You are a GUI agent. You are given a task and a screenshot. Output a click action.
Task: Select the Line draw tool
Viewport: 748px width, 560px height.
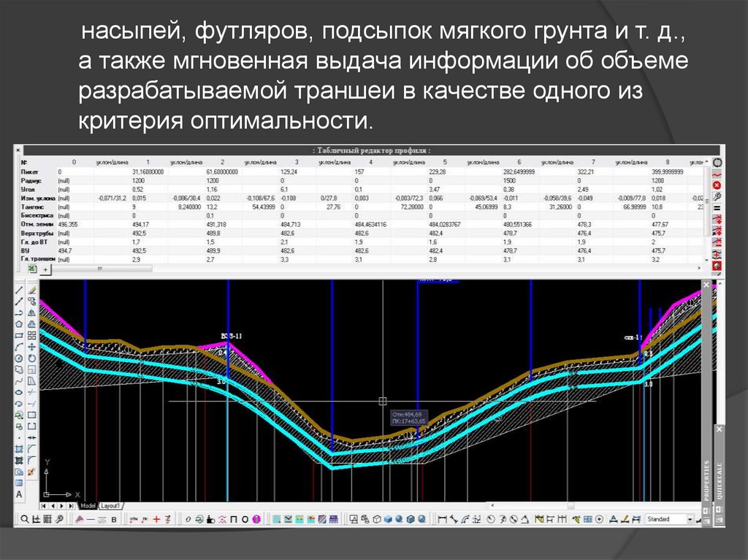(x=19, y=290)
